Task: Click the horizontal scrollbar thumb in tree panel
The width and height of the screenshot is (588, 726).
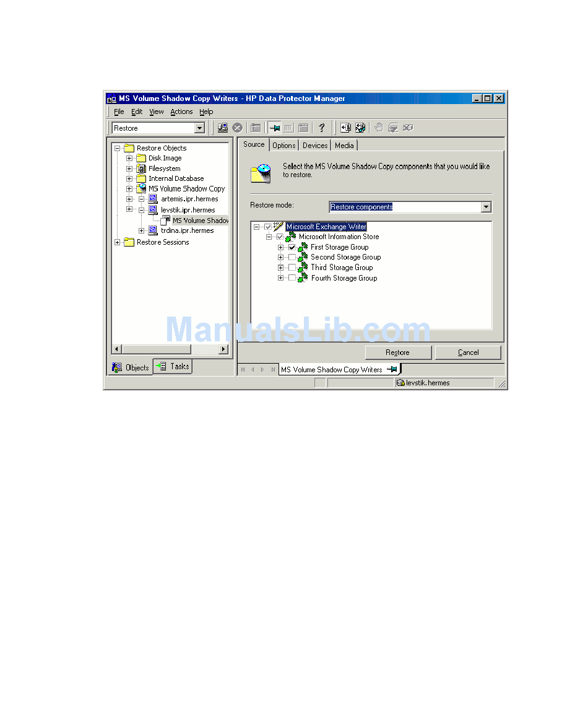Action: (156, 349)
